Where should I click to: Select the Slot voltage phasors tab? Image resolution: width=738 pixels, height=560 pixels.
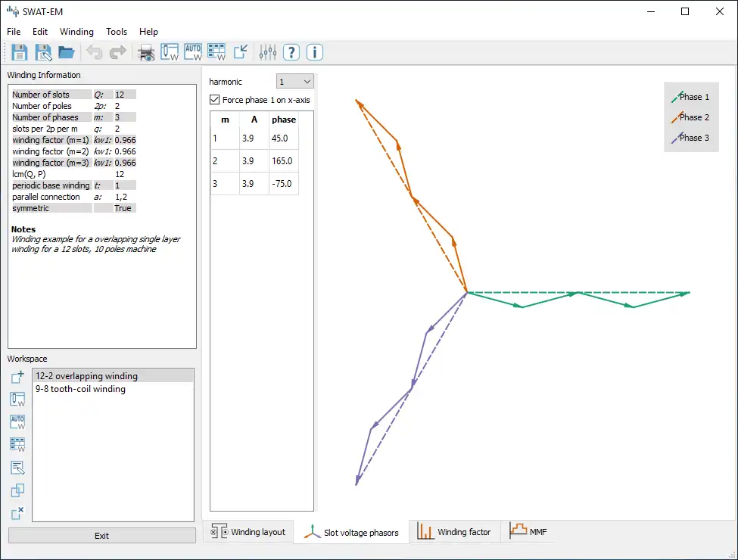pos(351,532)
